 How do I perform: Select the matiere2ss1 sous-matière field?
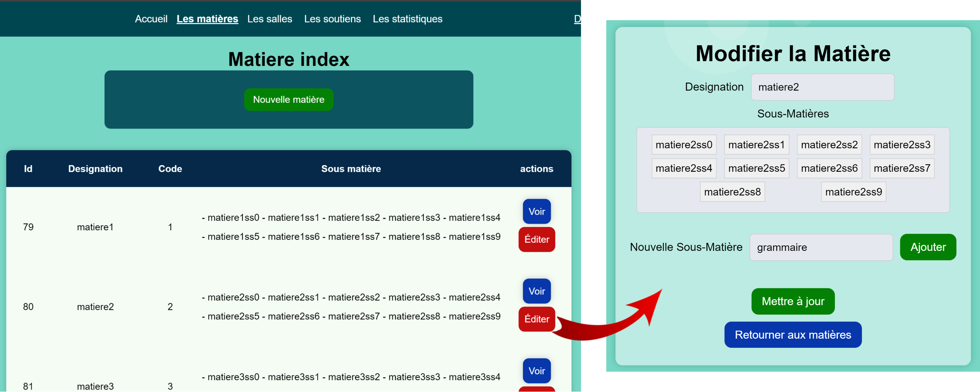pyautogui.click(x=756, y=144)
